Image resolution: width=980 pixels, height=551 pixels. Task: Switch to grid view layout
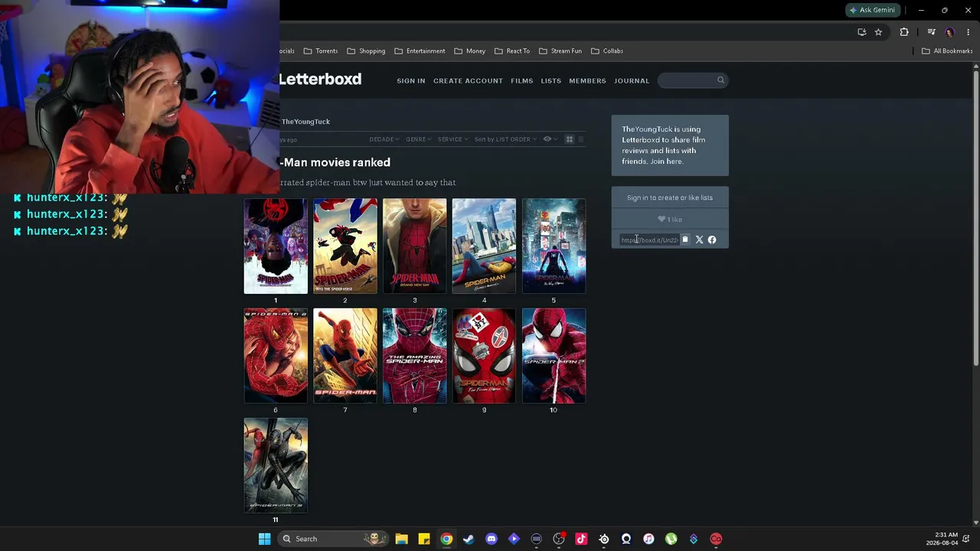pos(569,139)
